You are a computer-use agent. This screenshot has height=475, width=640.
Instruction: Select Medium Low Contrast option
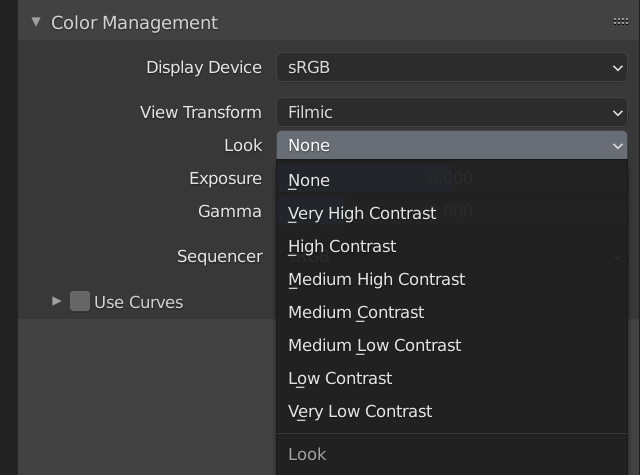[x=374, y=345]
